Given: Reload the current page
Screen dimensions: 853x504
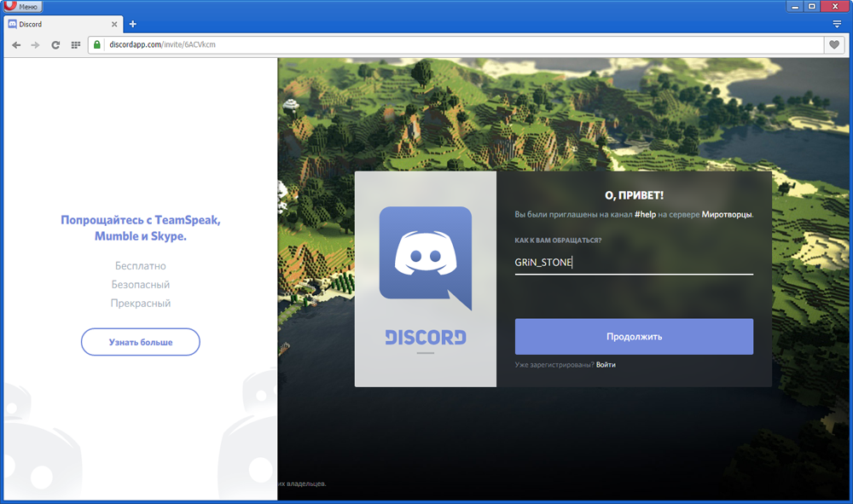Looking at the screenshot, I should coord(55,45).
